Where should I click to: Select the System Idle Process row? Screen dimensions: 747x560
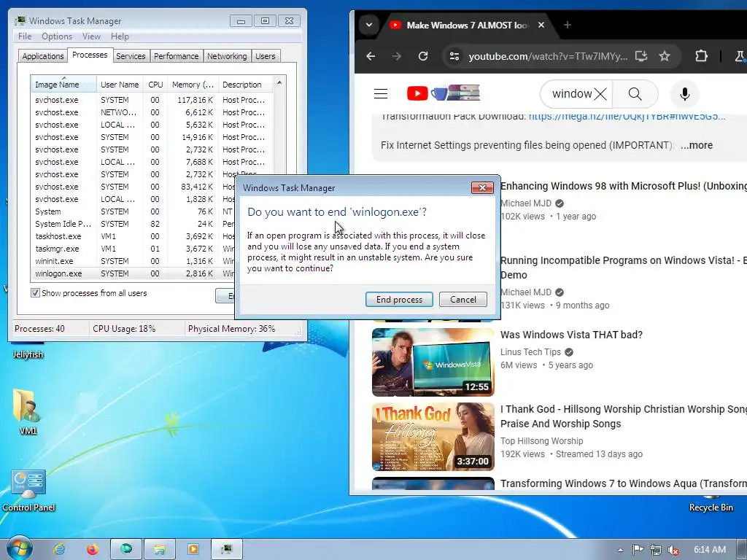(x=132, y=224)
